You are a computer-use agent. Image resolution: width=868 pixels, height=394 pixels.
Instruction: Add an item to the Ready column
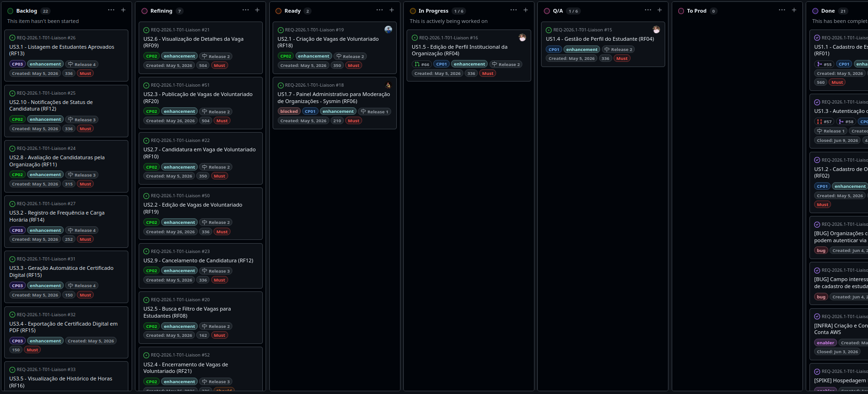[x=392, y=10]
